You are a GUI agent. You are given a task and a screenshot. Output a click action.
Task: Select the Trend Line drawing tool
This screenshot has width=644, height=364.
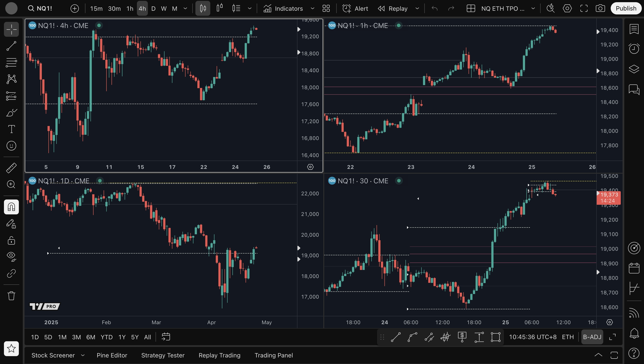coord(11,46)
